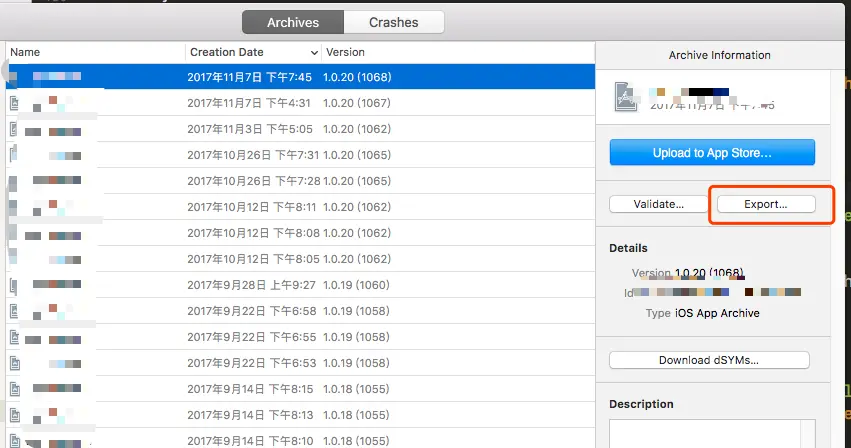The height and width of the screenshot is (448, 851).
Task: Sort the list by the Version column header
Action: point(458,52)
